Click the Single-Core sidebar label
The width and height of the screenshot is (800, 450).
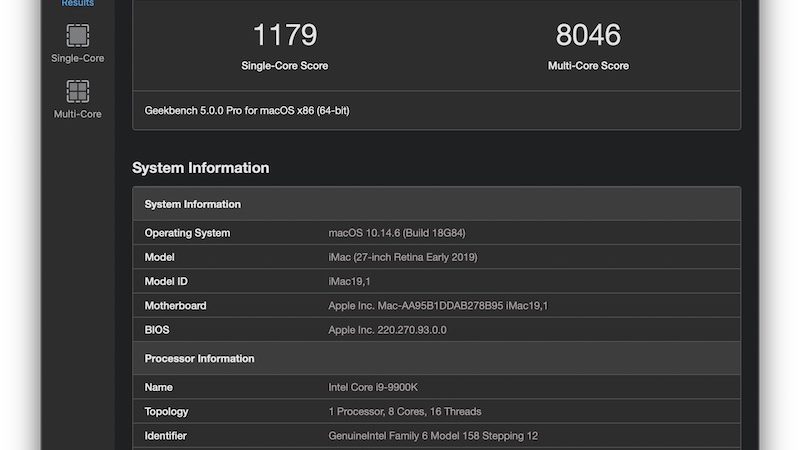point(78,58)
